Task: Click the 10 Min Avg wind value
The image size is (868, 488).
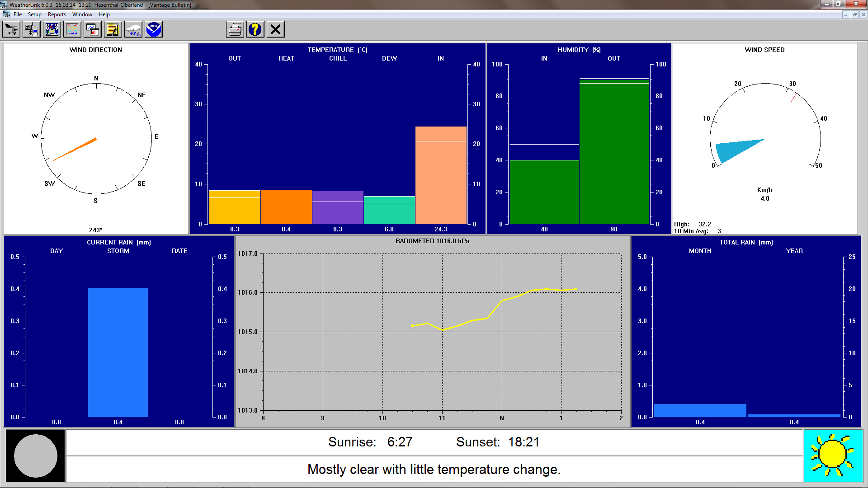Action: [719, 231]
